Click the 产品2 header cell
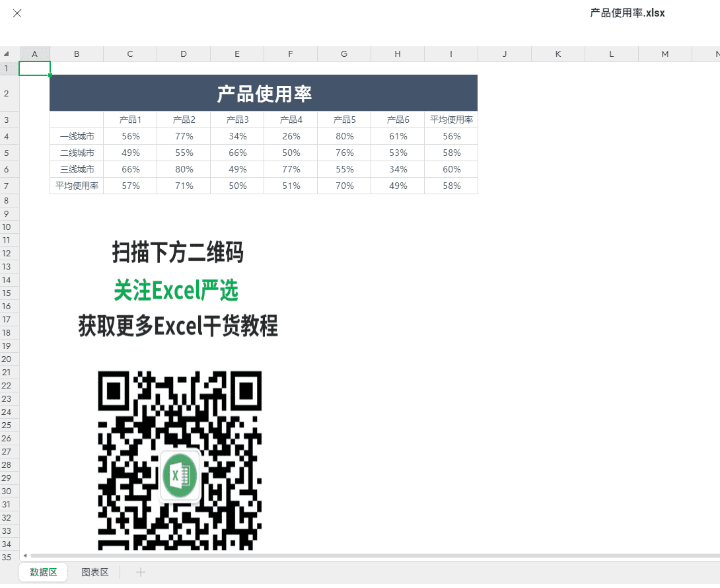Viewport: 720px width, 588px height. 184,120
